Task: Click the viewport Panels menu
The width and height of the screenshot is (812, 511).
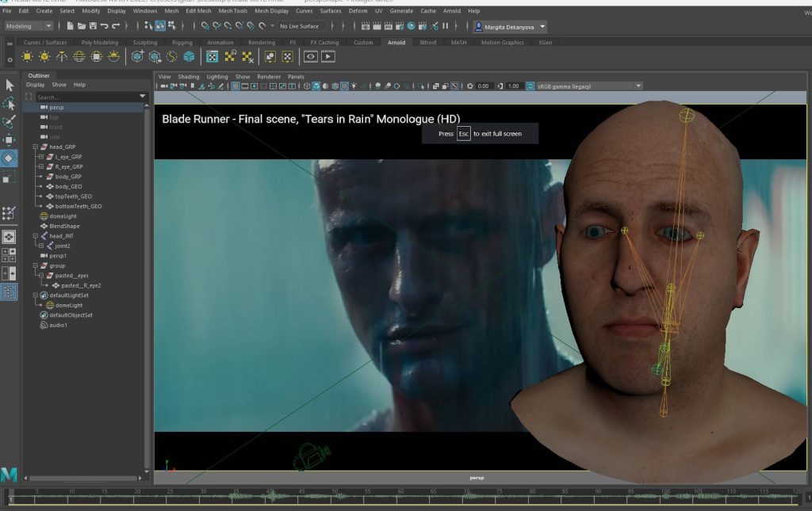Action: click(x=296, y=77)
